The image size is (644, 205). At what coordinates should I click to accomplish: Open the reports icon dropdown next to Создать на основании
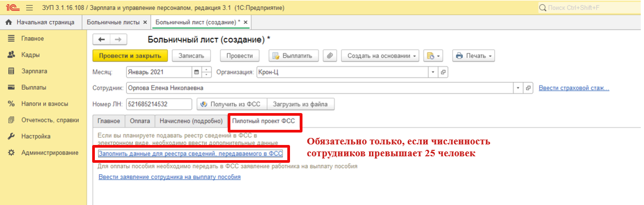coord(433,56)
